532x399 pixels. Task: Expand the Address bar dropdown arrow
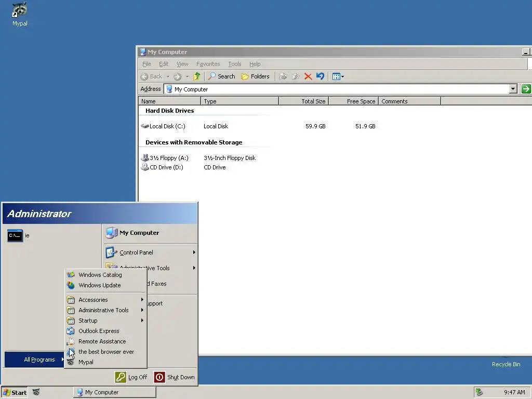tap(513, 89)
